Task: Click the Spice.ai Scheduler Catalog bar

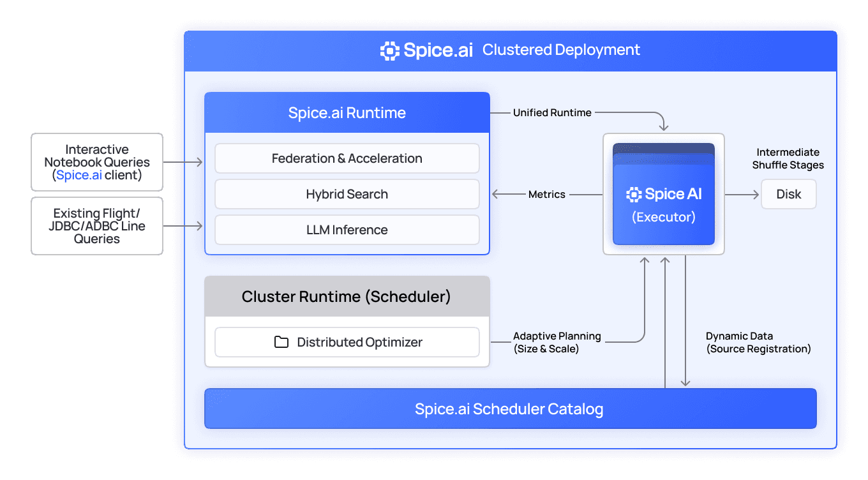Action: [509, 409]
